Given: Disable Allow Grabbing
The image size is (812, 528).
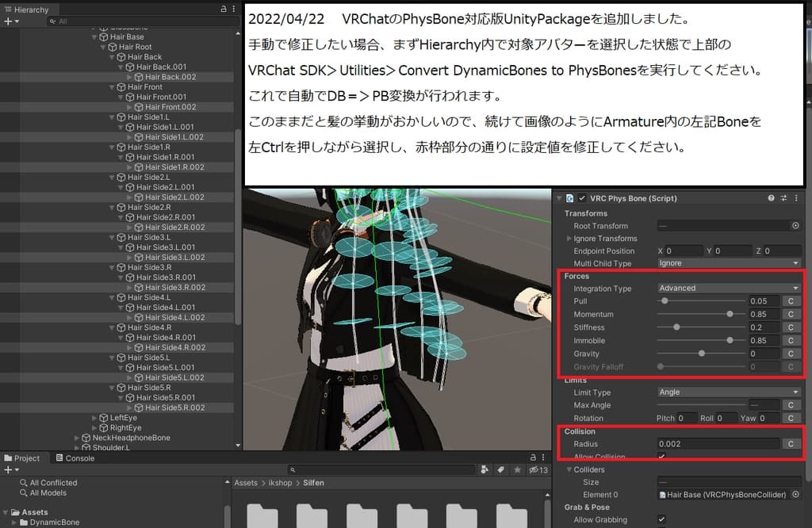Looking at the screenshot, I should [659, 519].
